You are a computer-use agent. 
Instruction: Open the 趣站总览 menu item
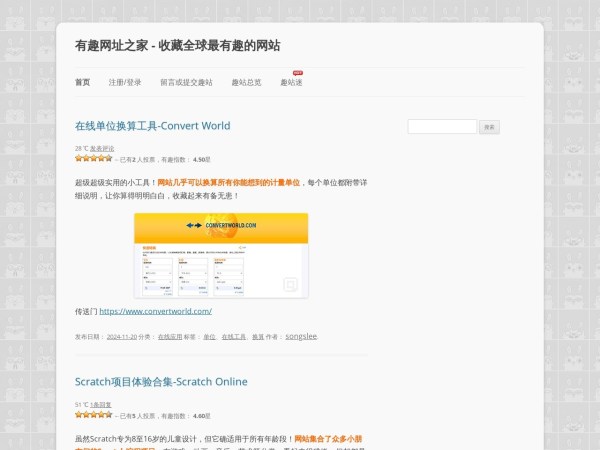246,83
